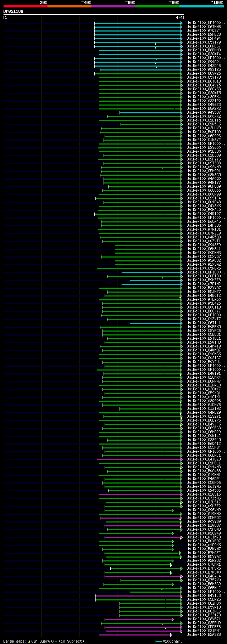227x644 pixels.
Task: Select the UniRef100_C9STF4 label
Action: pyautogui.click(x=204, y=198)
